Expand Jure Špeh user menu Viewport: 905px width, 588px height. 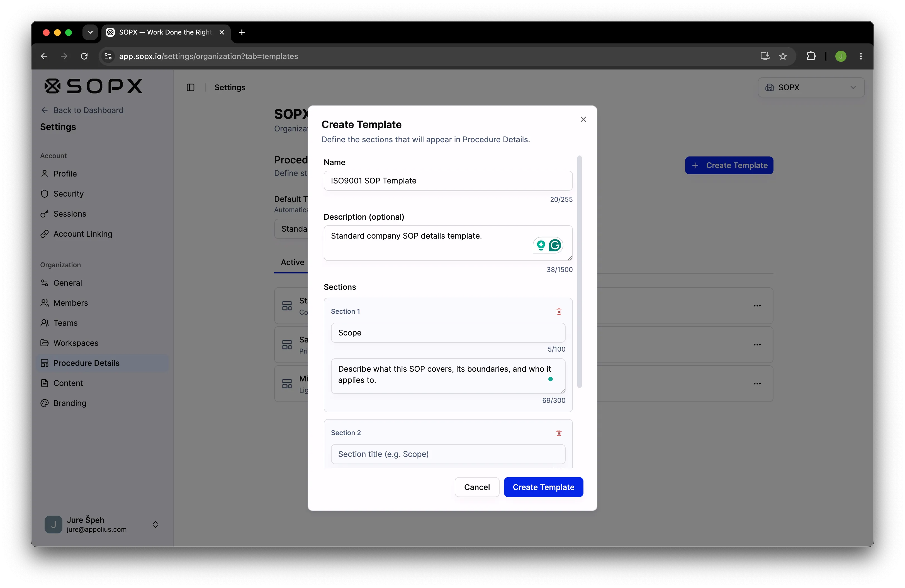[101, 524]
